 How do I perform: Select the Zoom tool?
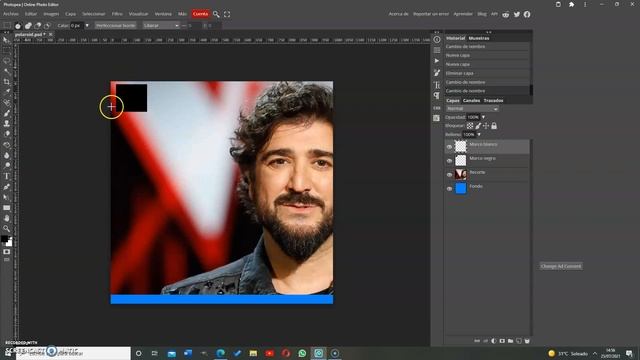pos(6,229)
